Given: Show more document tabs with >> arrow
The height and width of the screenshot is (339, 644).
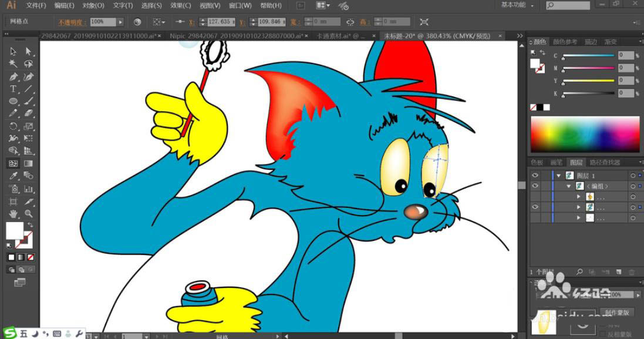Looking at the screenshot, I should (520, 36).
